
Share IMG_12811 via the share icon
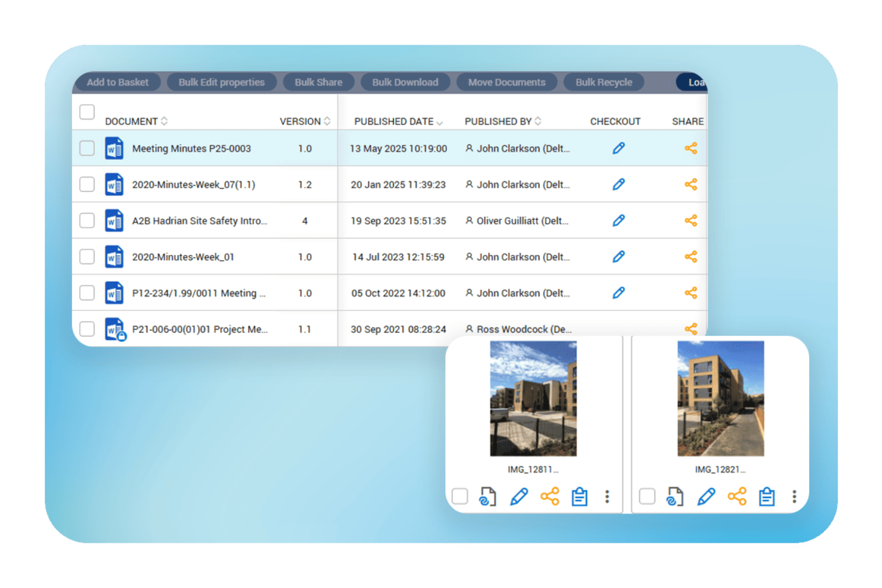click(549, 496)
